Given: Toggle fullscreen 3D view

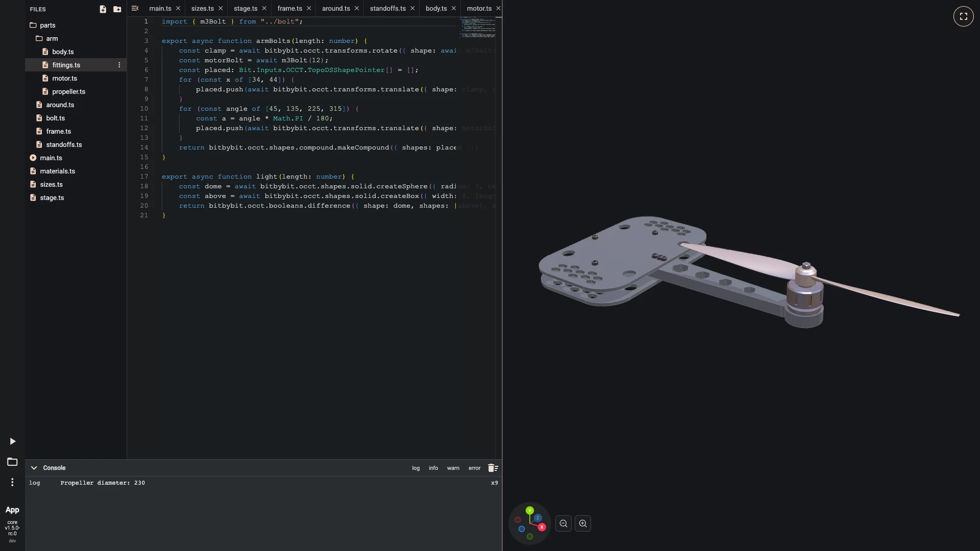Looking at the screenshot, I should [963, 16].
